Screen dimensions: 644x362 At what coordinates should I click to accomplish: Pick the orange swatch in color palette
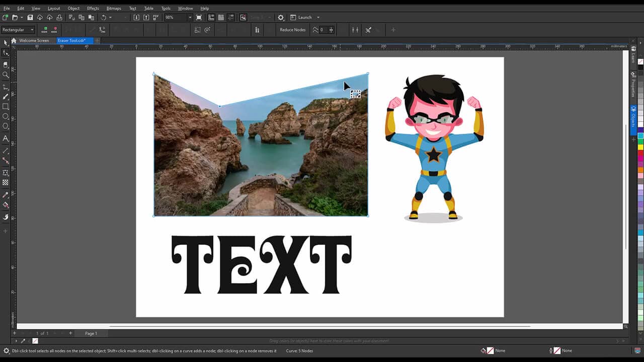(640, 170)
